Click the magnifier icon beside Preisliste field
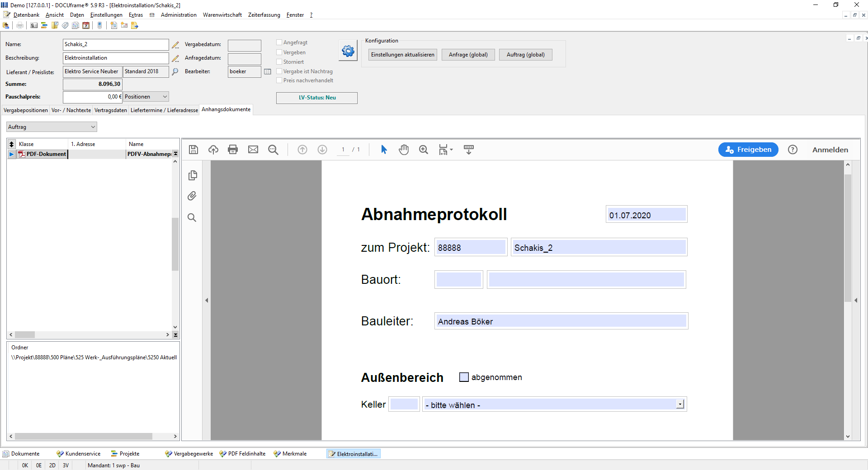 point(175,71)
